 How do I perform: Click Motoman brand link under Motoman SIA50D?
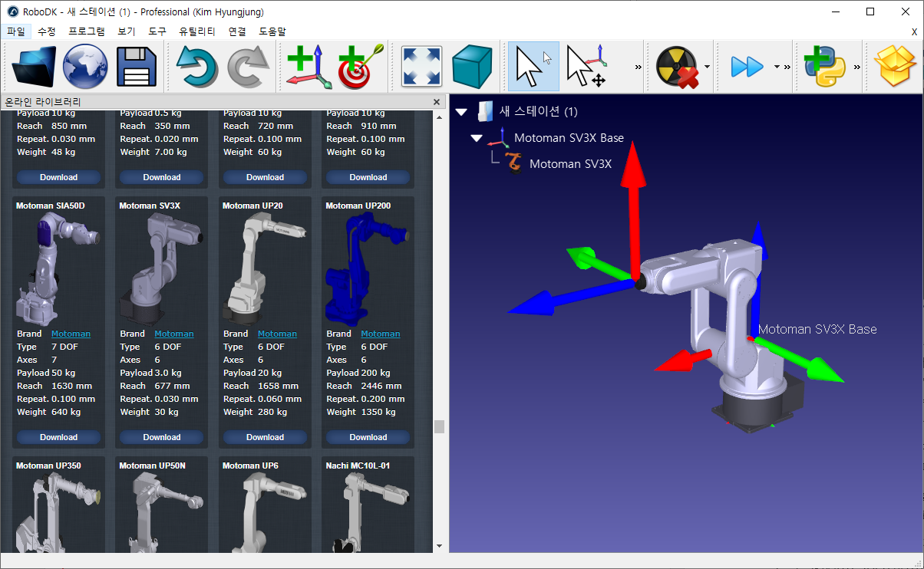click(71, 334)
